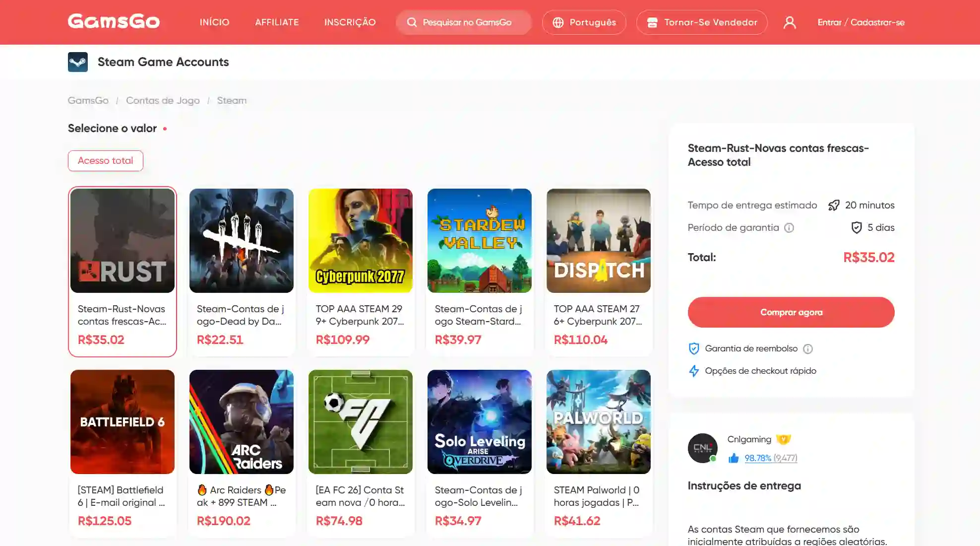Viewport: 980px width, 546px height.
Task: Click the R$41.62 price text
Action: pos(577,521)
